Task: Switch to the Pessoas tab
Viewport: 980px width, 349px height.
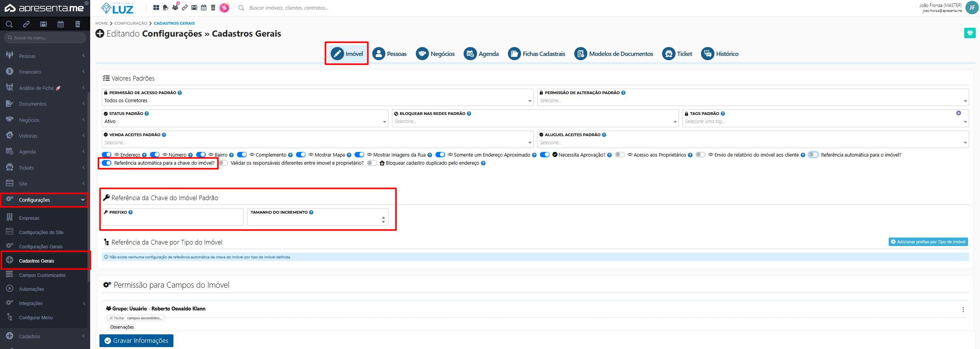Action: point(389,54)
